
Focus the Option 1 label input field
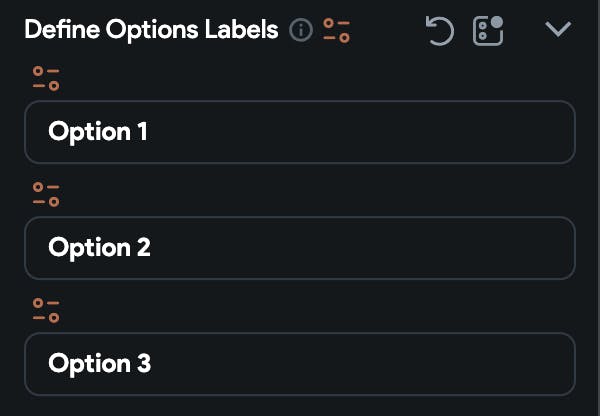[300, 132]
